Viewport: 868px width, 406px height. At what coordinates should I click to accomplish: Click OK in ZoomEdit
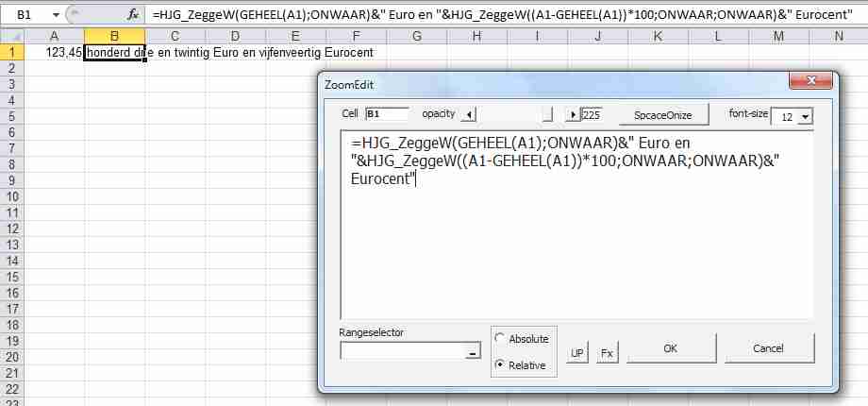[671, 348]
